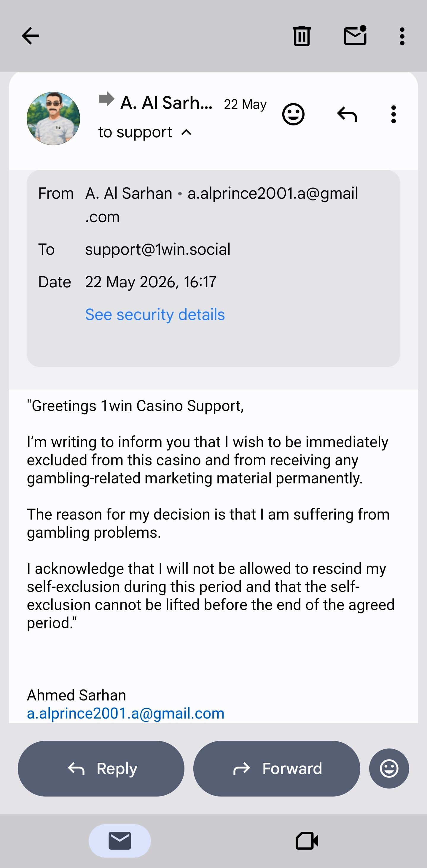427x868 pixels.
Task: Tap the sender name A. Al Sarh...
Action: click(166, 103)
